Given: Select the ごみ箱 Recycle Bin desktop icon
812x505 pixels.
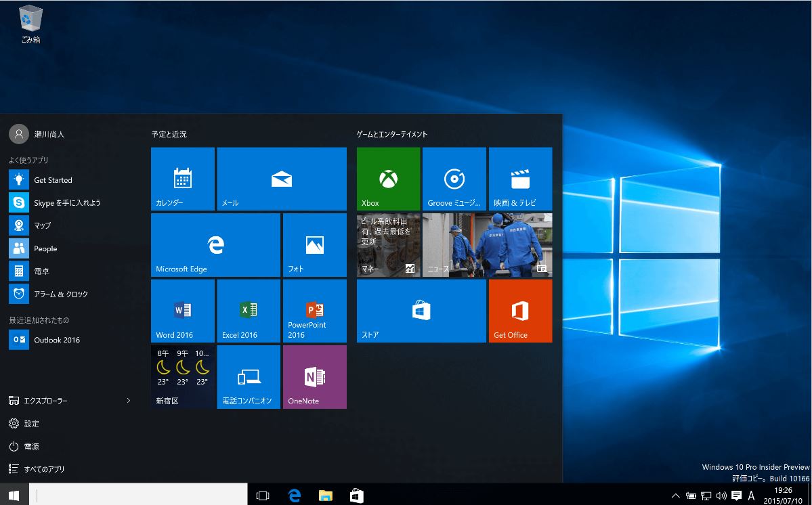Looking at the screenshot, I should point(30,24).
